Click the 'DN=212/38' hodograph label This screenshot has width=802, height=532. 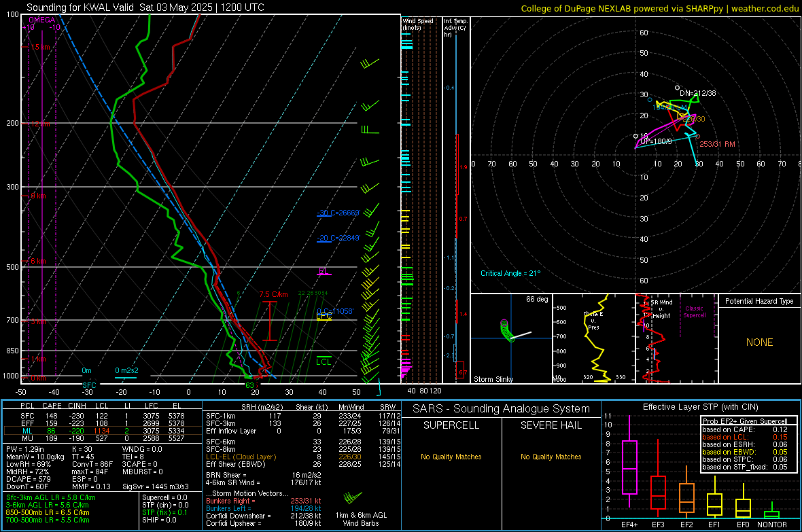click(x=697, y=93)
